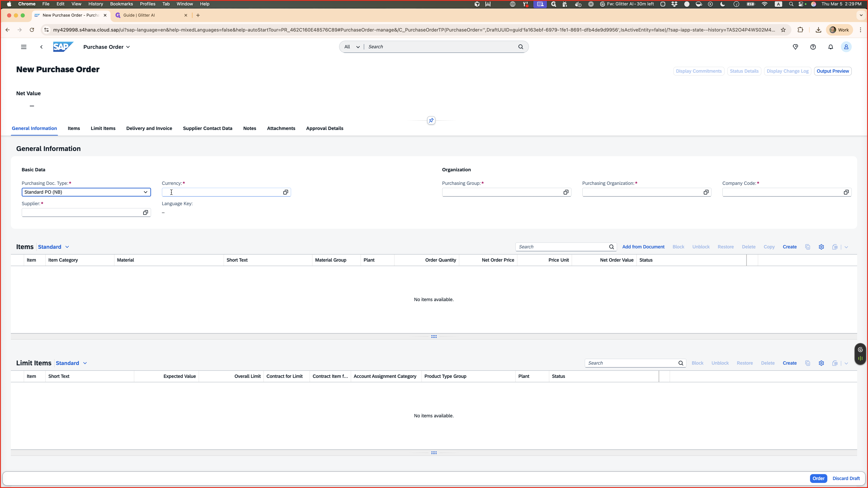Open the help question mark icon
The width and height of the screenshot is (868, 488).
pyautogui.click(x=813, y=47)
